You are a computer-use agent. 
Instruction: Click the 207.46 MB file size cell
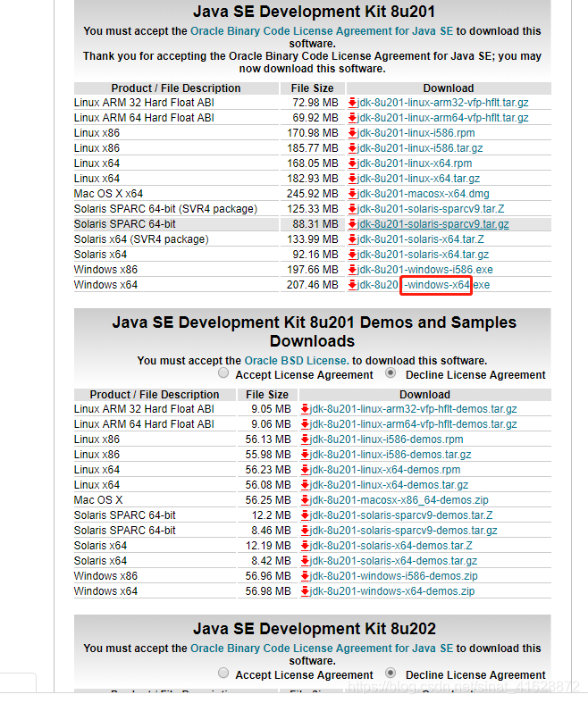click(x=312, y=285)
